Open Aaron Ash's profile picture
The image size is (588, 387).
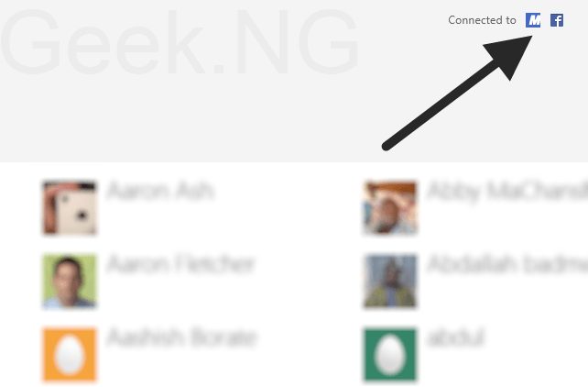pyautogui.click(x=70, y=208)
